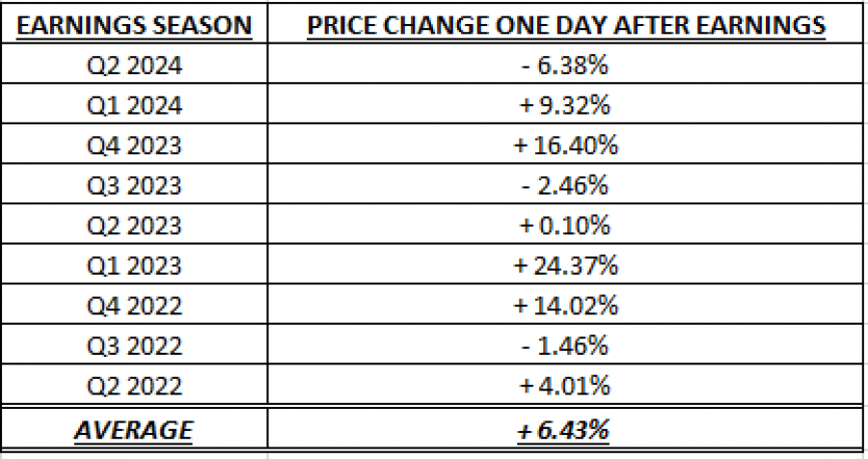Select the +0.10% value cell

[x=566, y=226]
